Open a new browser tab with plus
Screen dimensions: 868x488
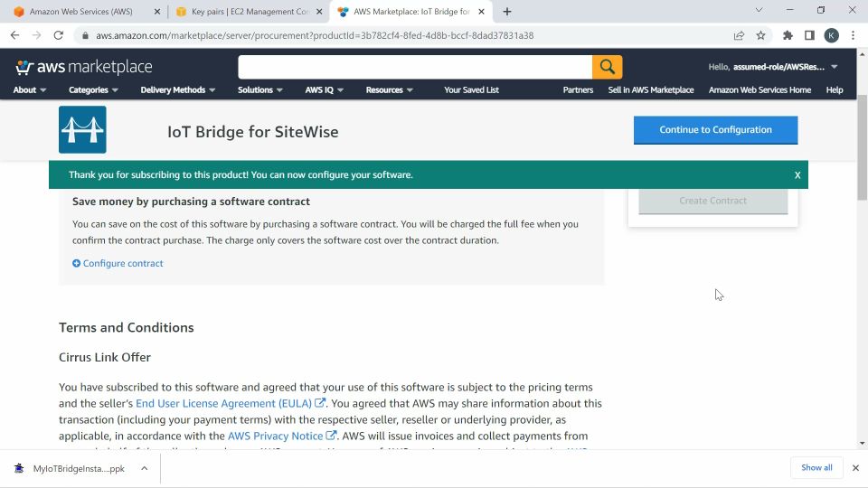click(x=507, y=12)
